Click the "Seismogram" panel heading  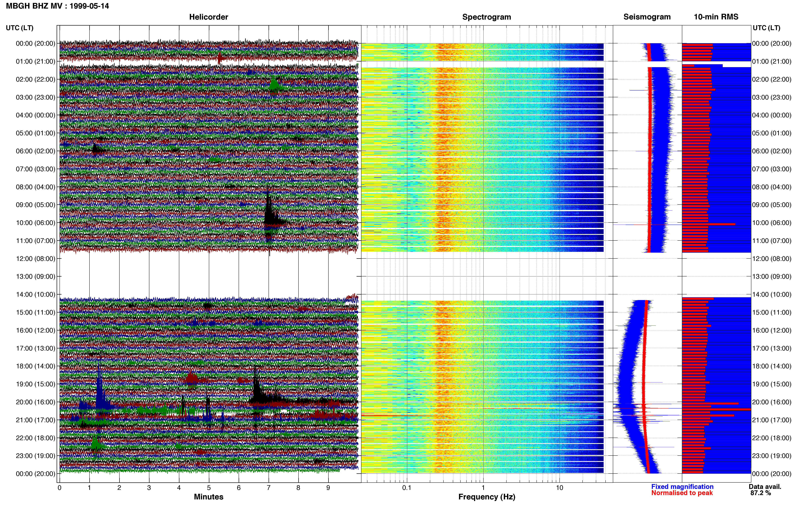tap(647, 17)
